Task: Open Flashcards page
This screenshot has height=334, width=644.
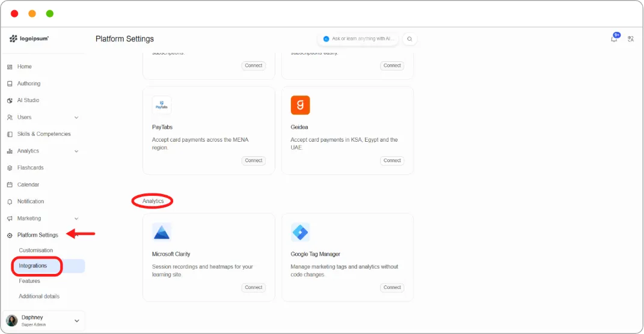Action: [31, 168]
